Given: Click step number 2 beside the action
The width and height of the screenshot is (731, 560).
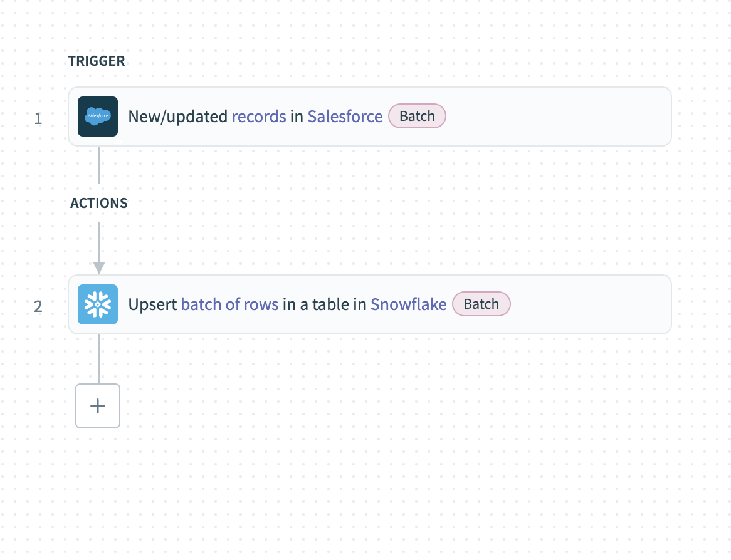Looking at the screenshot, I should [x=38, y=307].
